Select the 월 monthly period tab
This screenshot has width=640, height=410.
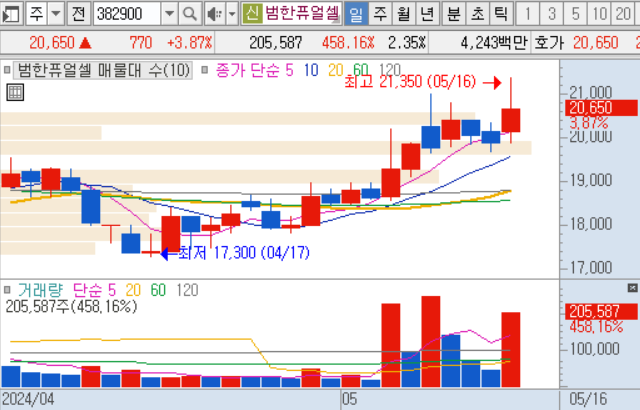point(404,14)
